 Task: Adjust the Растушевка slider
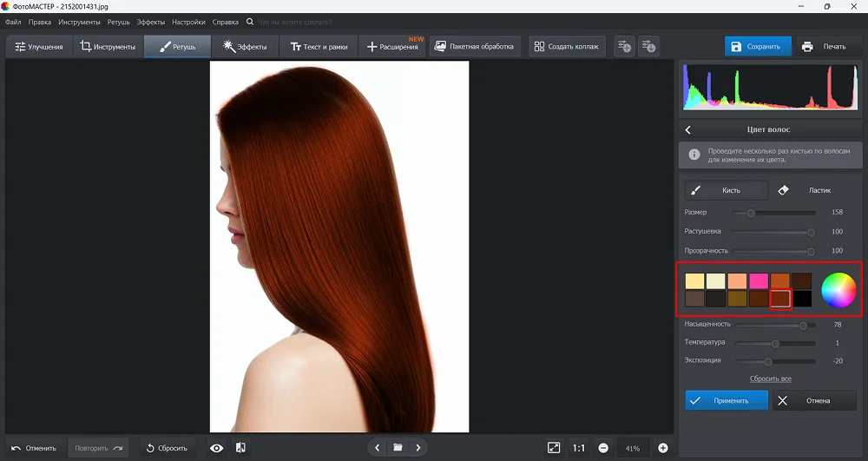click(x=773, y=232)
